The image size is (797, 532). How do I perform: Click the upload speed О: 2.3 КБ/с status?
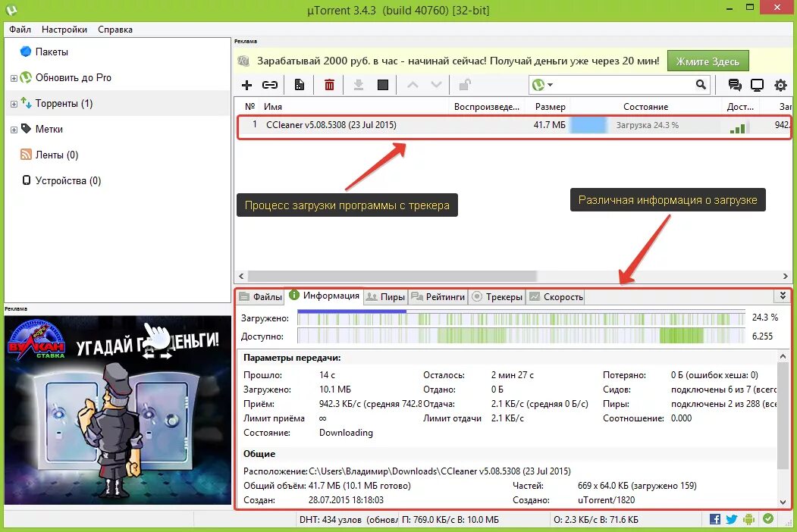[x=596, y=520]
